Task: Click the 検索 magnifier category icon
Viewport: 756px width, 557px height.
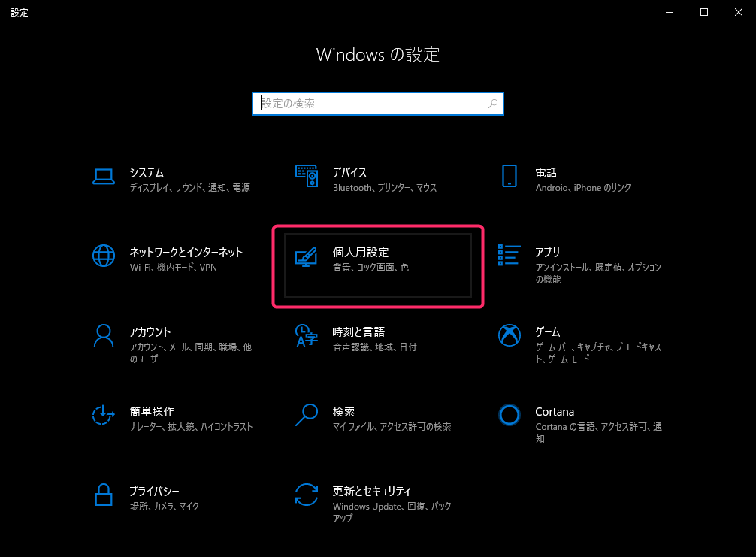Action: click(307, 415)
